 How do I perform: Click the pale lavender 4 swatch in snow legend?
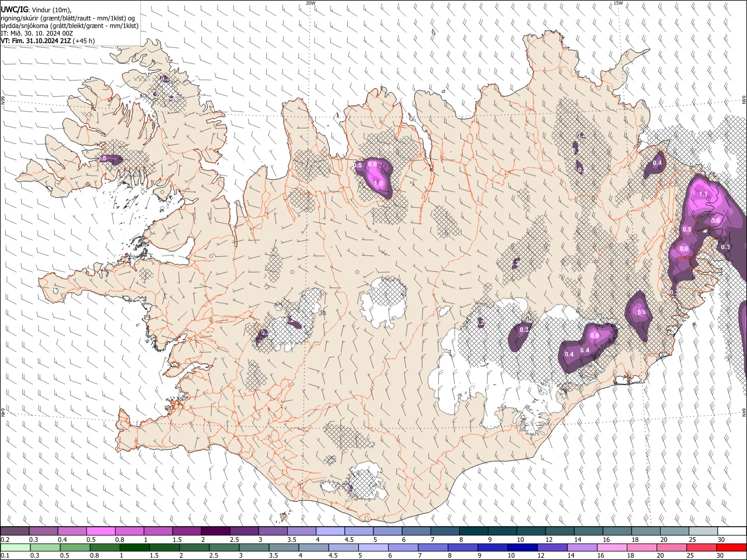[330, 531]
